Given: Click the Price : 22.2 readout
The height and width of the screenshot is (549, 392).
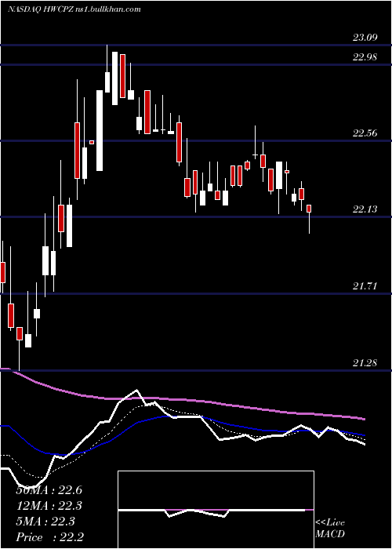Looking at the screenshot, I should pos(49,537).
